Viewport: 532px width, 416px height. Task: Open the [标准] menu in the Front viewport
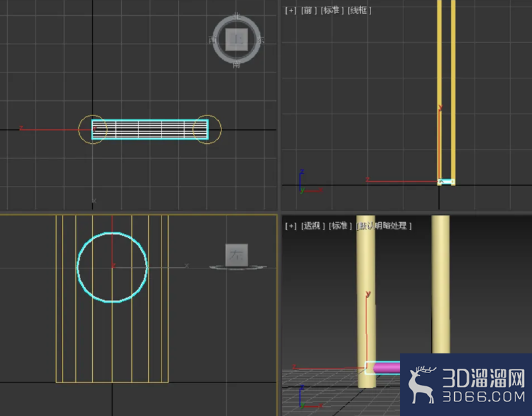pos(332,11)
